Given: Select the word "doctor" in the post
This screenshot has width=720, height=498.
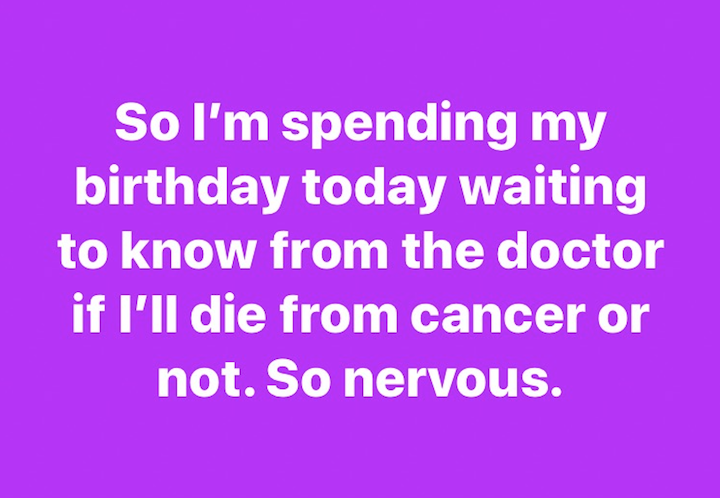Looking at the screenshot, I should pos(580,251).
